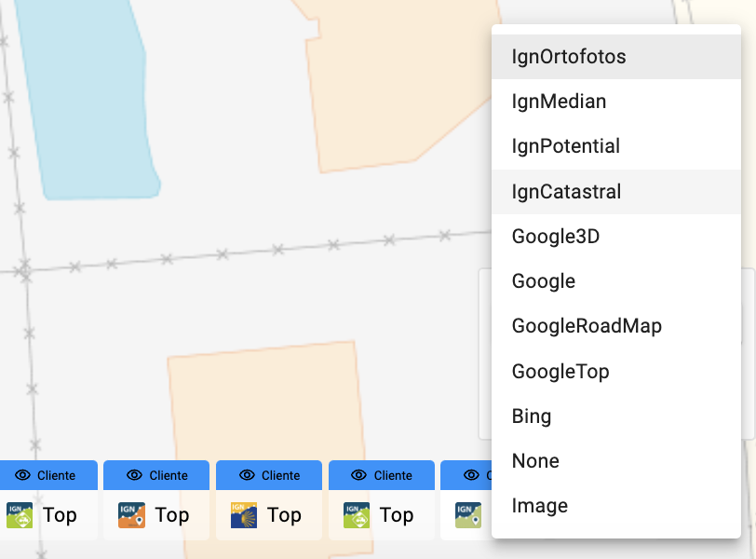Screen dimensions: 756x559
Task: Pick the GoogleTop option
Action: 616,372
